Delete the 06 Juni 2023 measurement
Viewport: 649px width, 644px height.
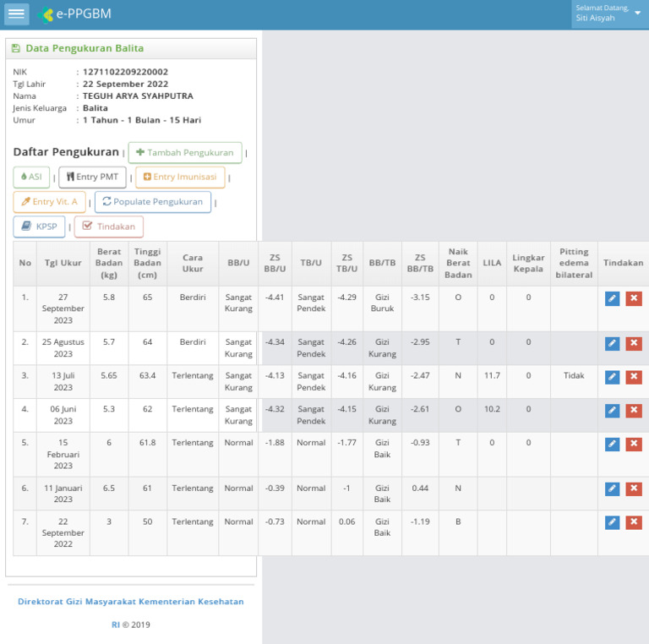pos(634,411)
